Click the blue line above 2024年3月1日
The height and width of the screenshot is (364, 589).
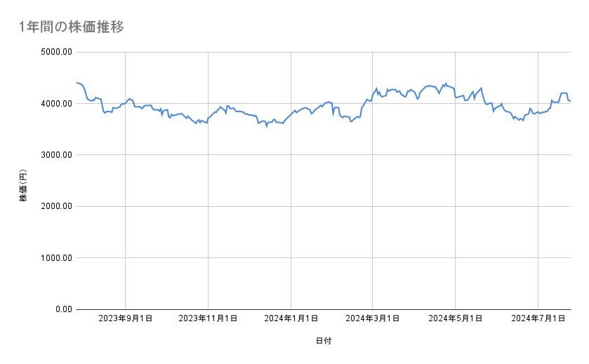(373, 94)
